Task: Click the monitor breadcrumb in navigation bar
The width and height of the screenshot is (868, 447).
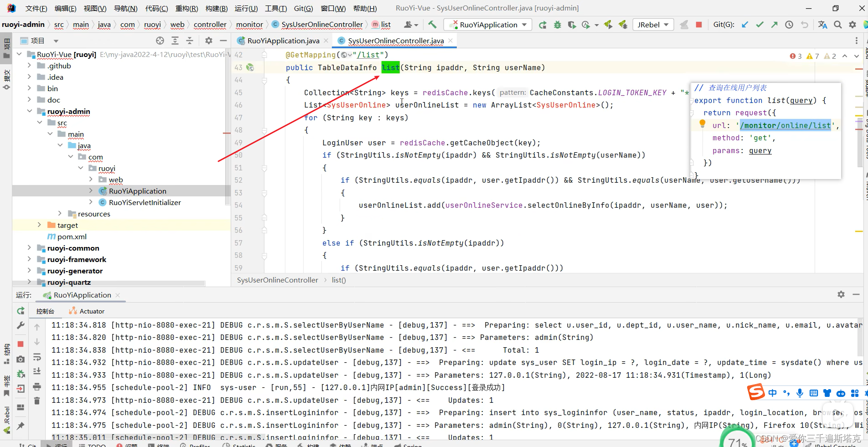Action: pyautogui.click(x=249, y=25)
